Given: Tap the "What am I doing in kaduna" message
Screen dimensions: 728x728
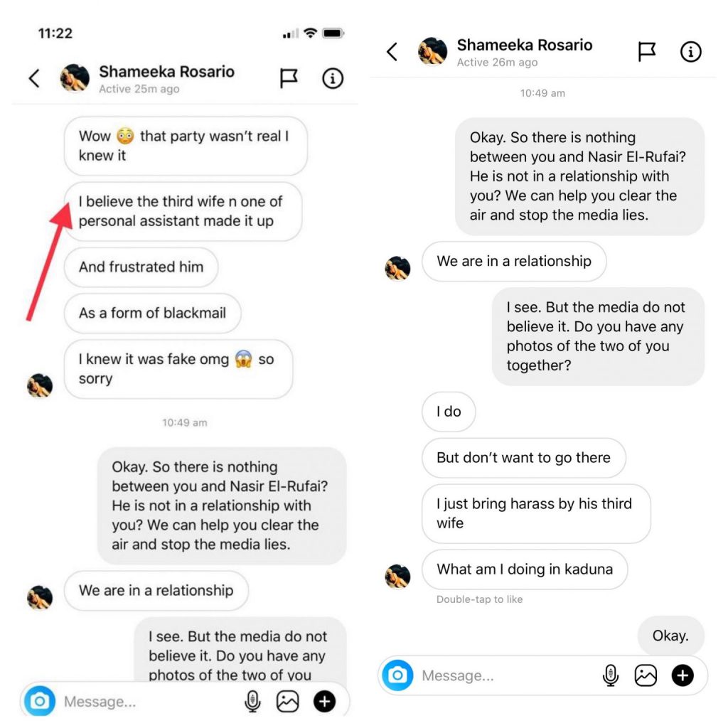Looking at the screenshot, I should [524, 569].
